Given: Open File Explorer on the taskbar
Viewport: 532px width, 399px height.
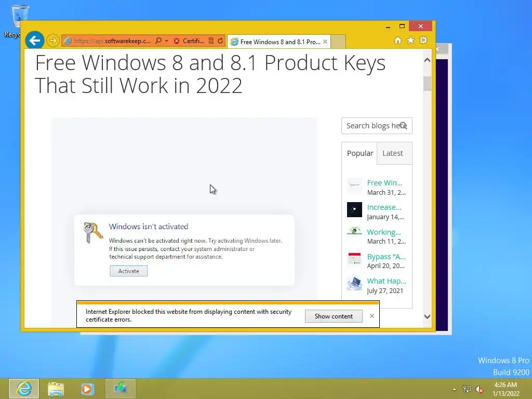Looking at the screenshot, I should click(56, 389).
